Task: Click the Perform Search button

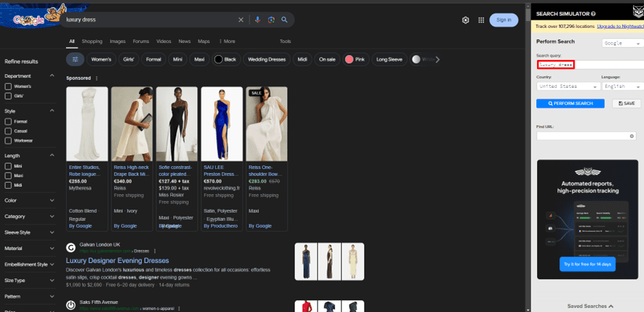Action: click(570, 104)
